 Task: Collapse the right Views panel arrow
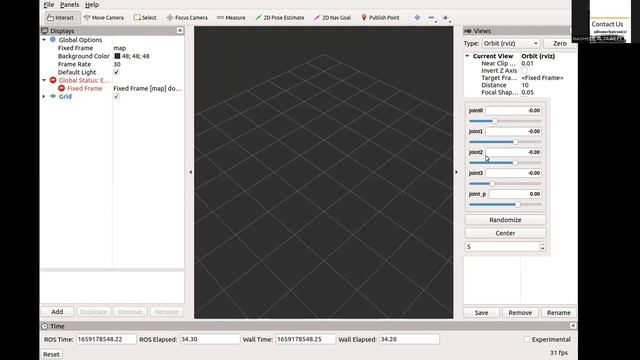tap(457, 172)
